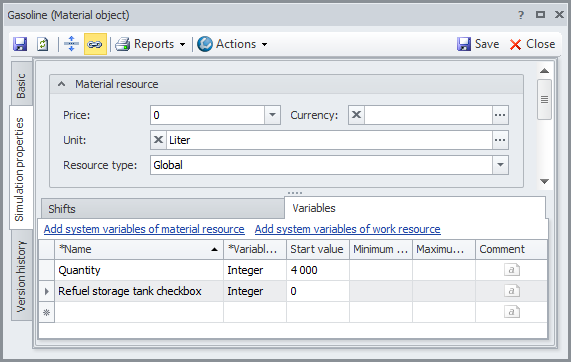Open the Version history side tab
The height and width of the screenshot is (362, 571).
[x=21, y=276]
